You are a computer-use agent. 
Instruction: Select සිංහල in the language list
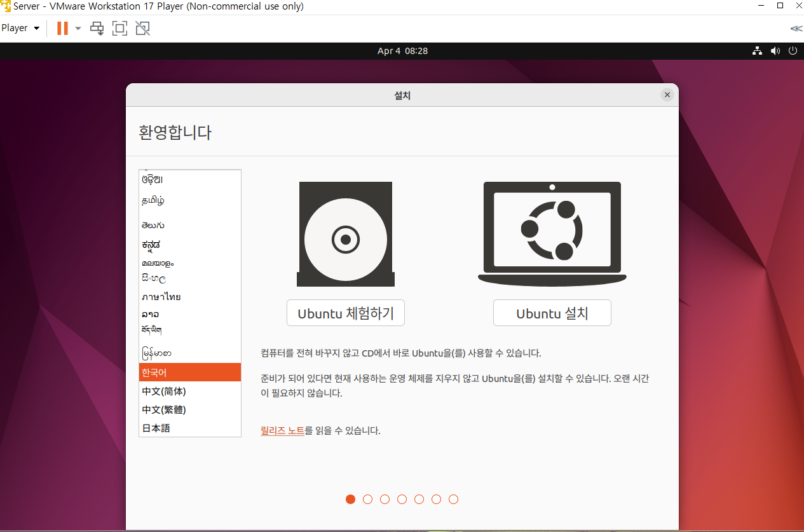(190, 278)
